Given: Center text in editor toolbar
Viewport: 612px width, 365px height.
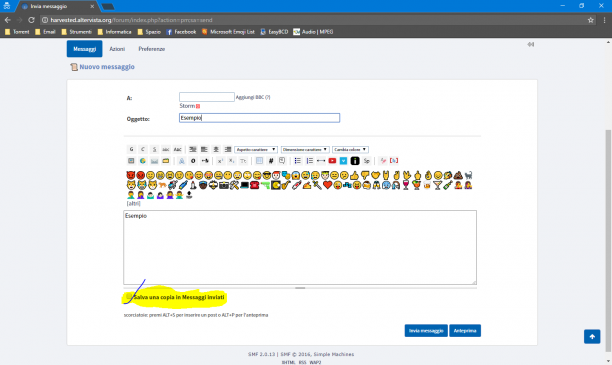Looking at the screenshot, I should click(x=216, y=149).
